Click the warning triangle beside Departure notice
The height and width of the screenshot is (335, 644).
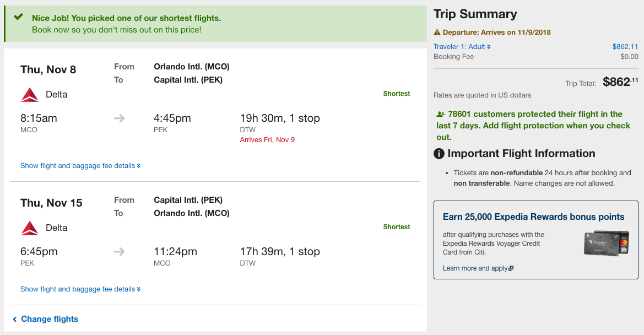[x=437, y=33]
